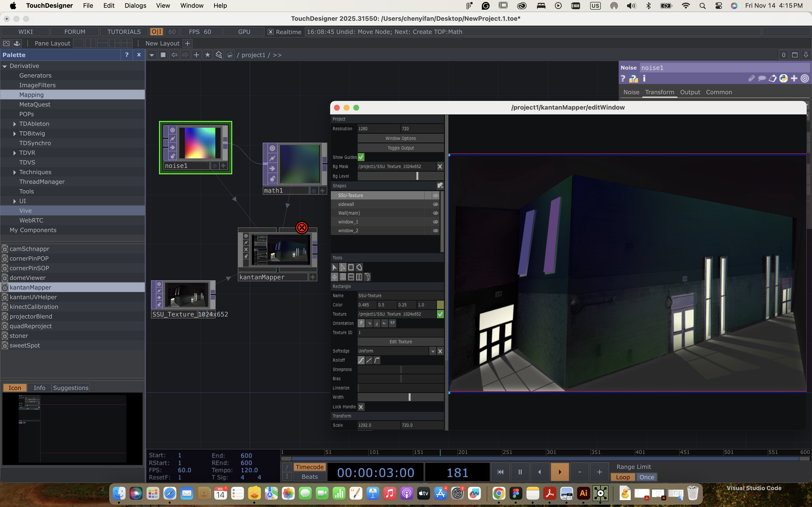The image size is (812, 507).
Task: Click the add shape icon in Shapes header
Action: pyautogui.click(x=440, y=185)
